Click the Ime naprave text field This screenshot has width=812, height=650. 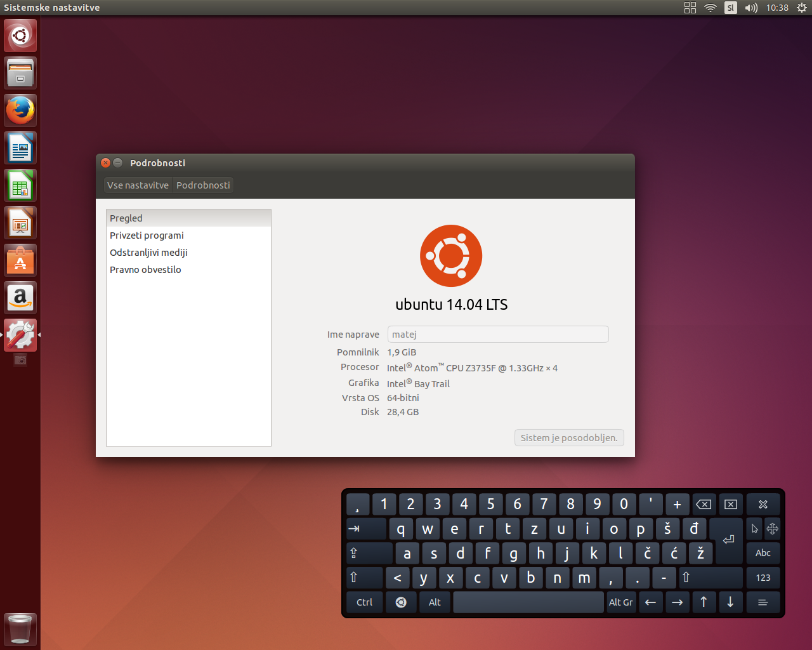[x=498, y=335]
